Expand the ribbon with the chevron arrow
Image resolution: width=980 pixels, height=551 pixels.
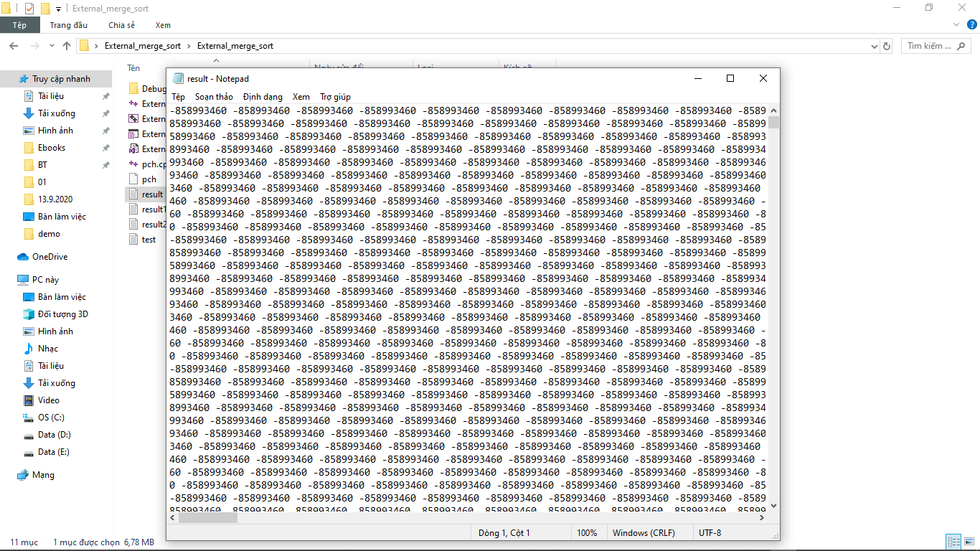click(955, 25)
